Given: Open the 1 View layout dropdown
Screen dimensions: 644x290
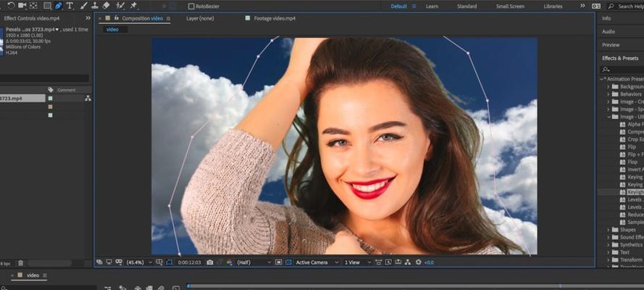Looking at the screenshot, I should (x=358, y=262).
